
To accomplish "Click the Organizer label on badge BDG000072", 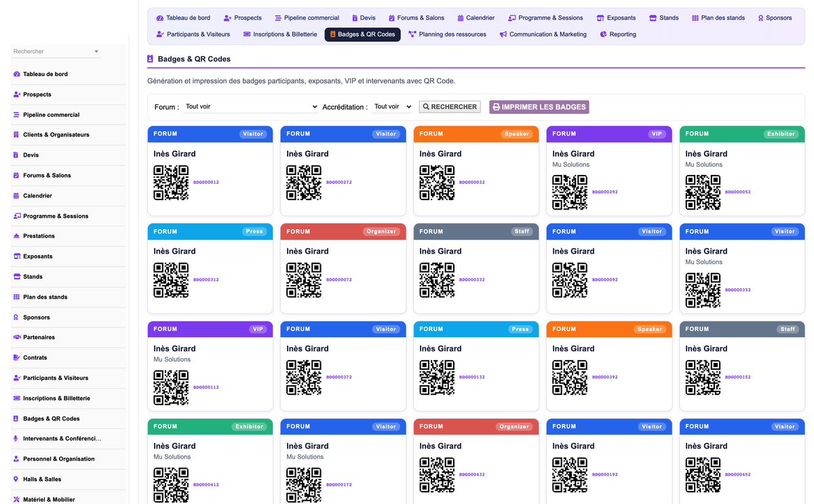I will click(381, 231).
